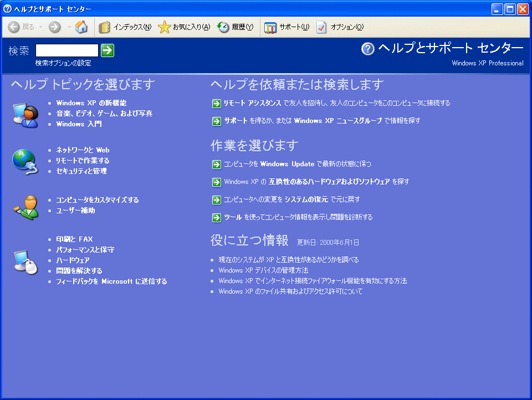The image size is (532, 400).
Task: Click the 履歴(Y) toolbar label
Action: (x=243, y=27)
